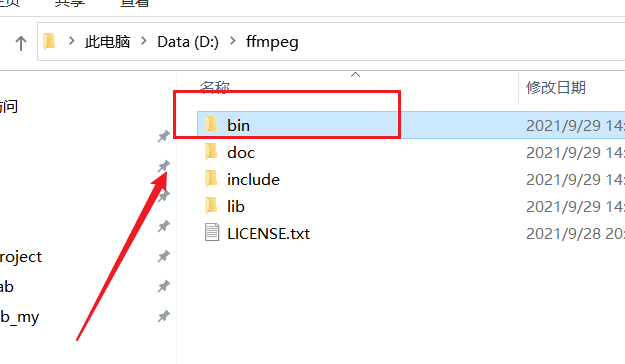Expand chevron before ffmpeg breadcrumb
This screenshot has width=625, height=364.
pyautogui.click(x=233, y=41)
